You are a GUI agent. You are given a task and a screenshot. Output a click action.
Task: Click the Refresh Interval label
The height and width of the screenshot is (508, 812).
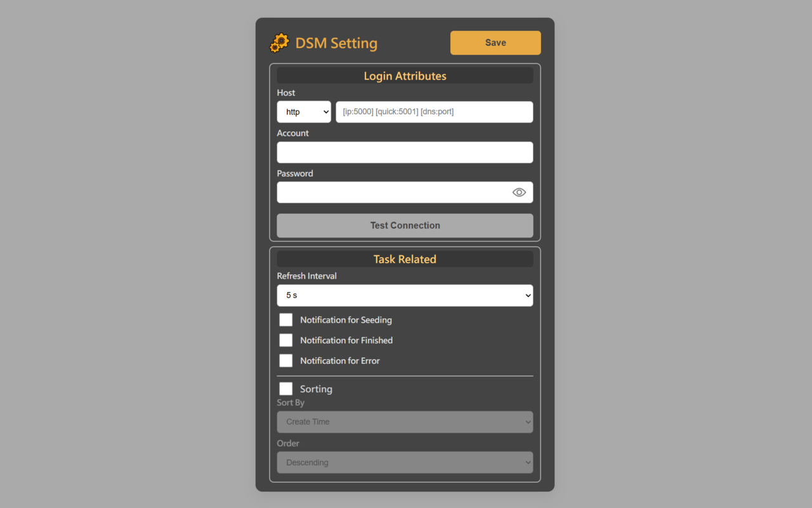coord(307,276)
